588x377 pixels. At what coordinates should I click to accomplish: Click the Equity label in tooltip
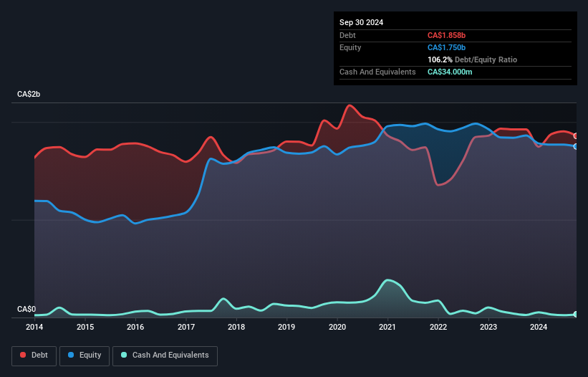pyautogui.click(x=350, y=47)
